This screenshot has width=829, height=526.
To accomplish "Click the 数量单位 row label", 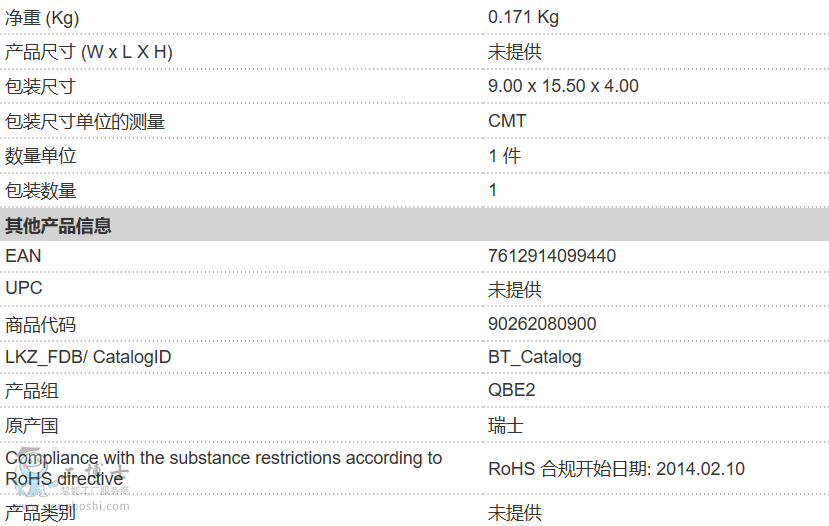I will click(x=41, y=156).
